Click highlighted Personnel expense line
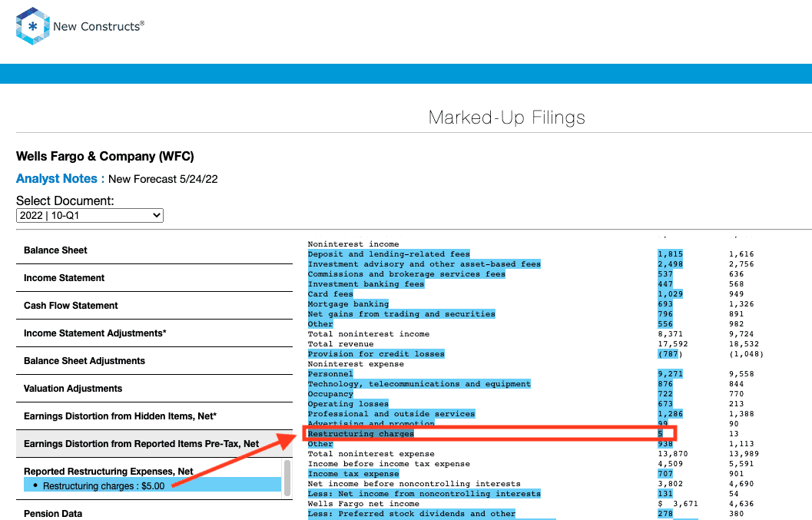 click(330, 374)
